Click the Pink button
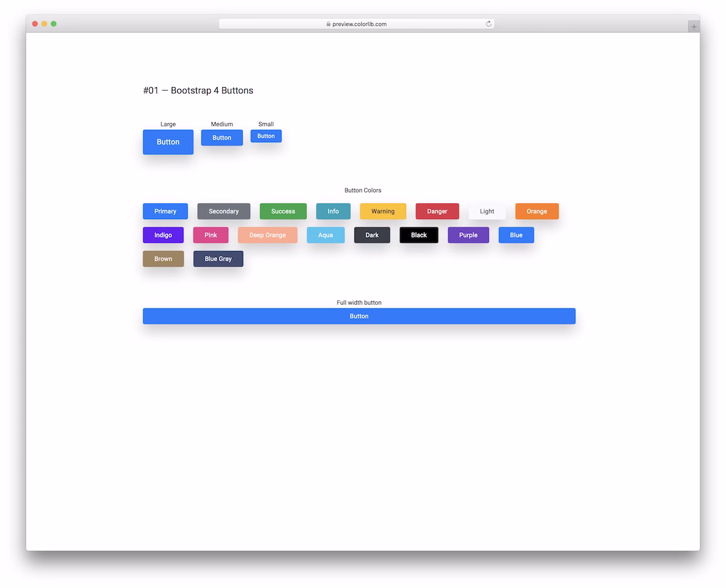The width and height of the screenshot is (726, 588). pos(211,235)
